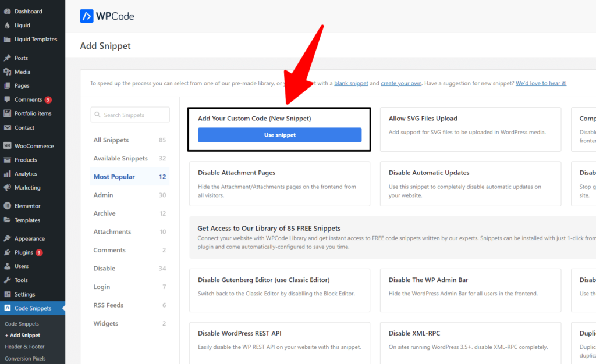Open the + Add Snippet submenu item
This screenshot has width=596, height=364.
coord(23,335)
